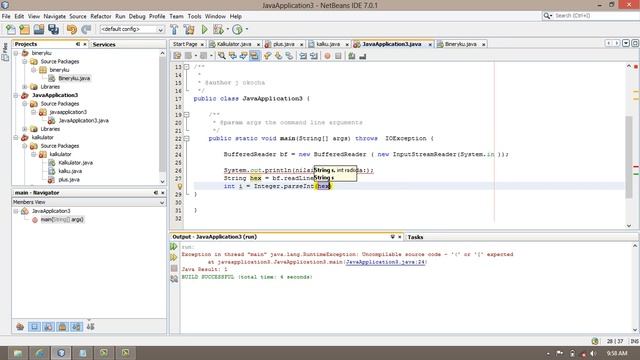Show the editor tab list dropdown arrow
Screen dimensions: 640x360
coord(626,43)
